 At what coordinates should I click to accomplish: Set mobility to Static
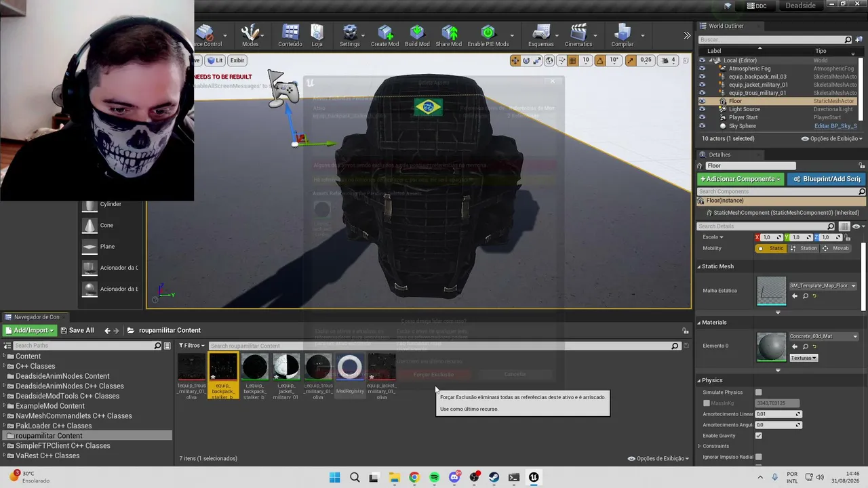pos(772,248)
